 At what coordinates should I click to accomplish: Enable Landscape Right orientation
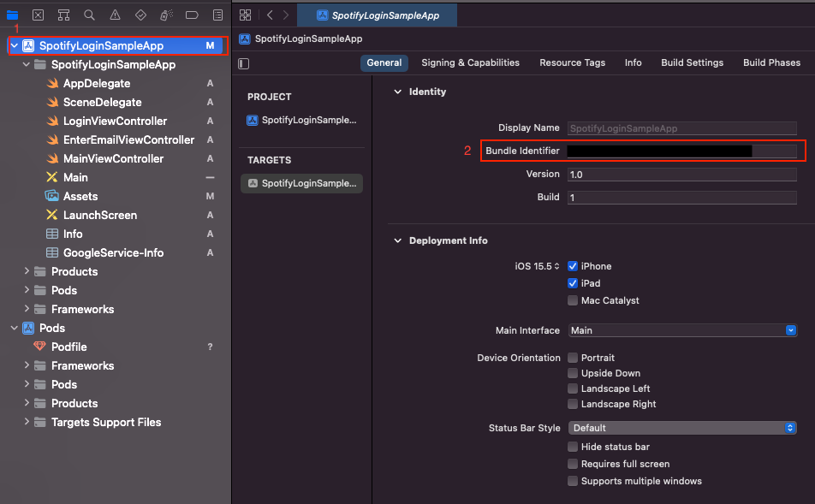tap(573, 404)
